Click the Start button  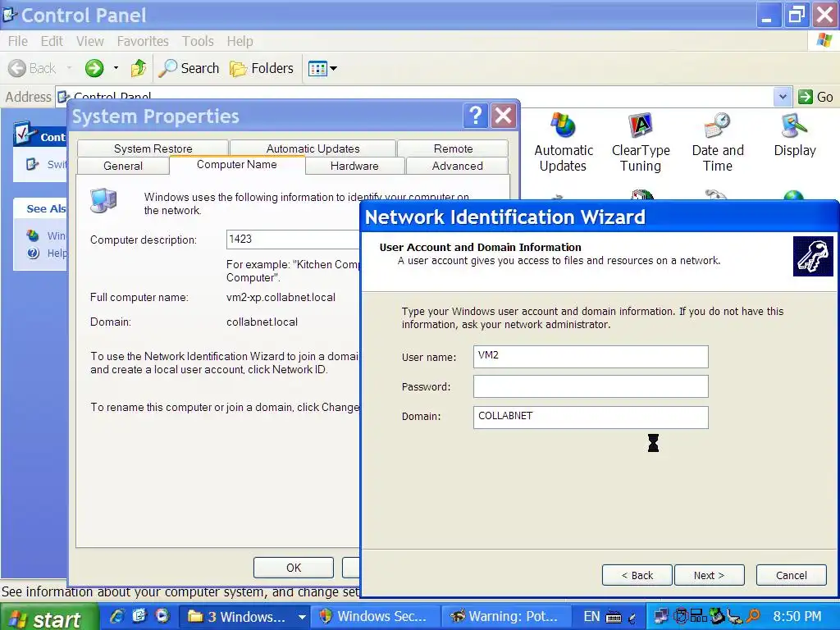pos(48,618)
